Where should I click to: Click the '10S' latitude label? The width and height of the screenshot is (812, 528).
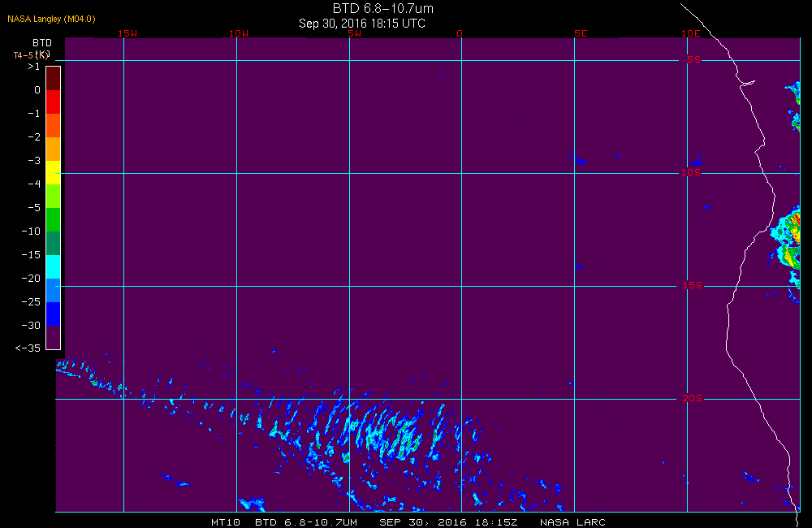tap(691, 172)
